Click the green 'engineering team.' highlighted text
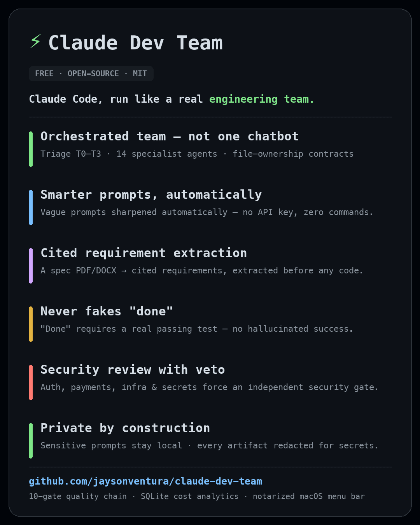This screenshot has height=525, width=420. tap(262, 99)
